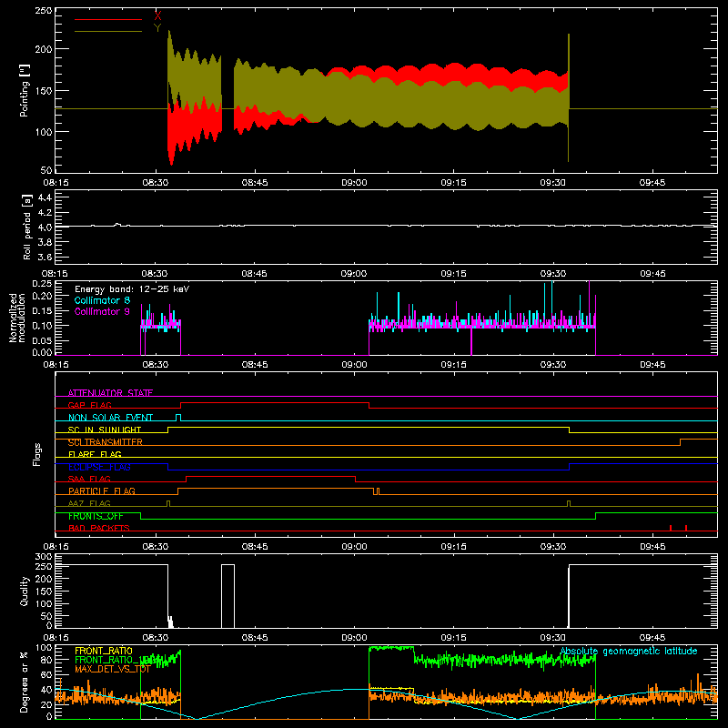This screenshot has height=728, width=728.
Task: Click the 09:15 tick under the Flags plot
Action: point(453,547)
